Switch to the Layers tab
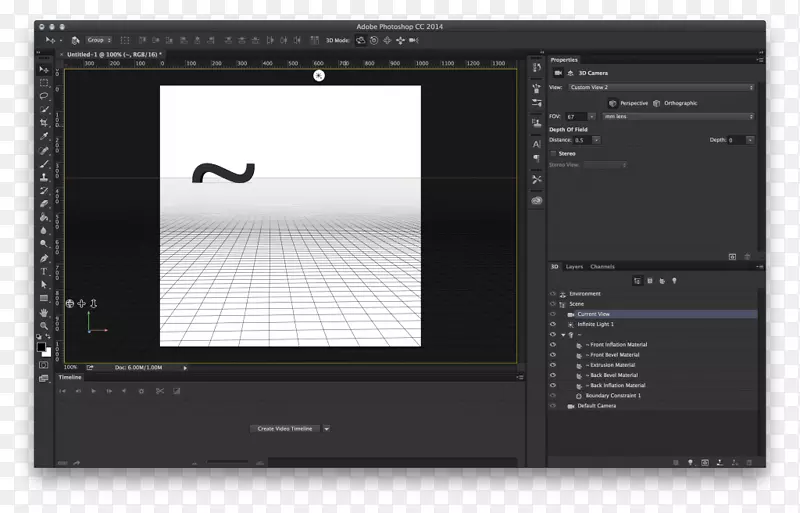 (x=574, y=267)
